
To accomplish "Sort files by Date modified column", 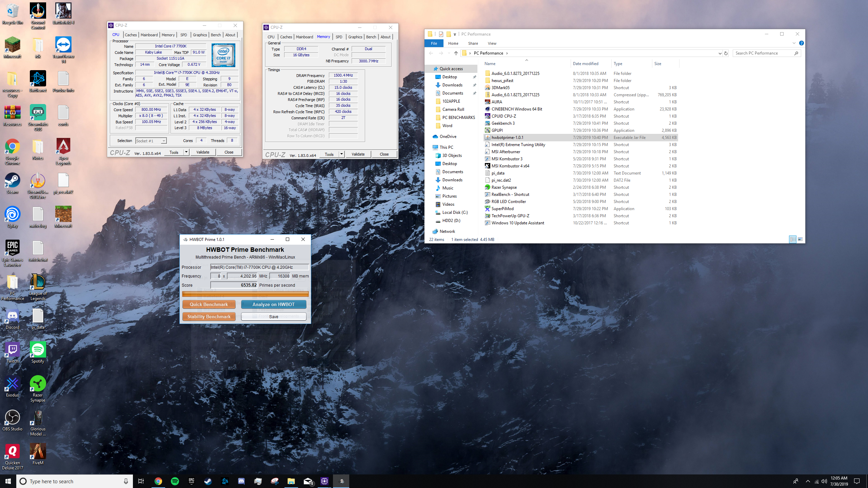I will 591,64.
